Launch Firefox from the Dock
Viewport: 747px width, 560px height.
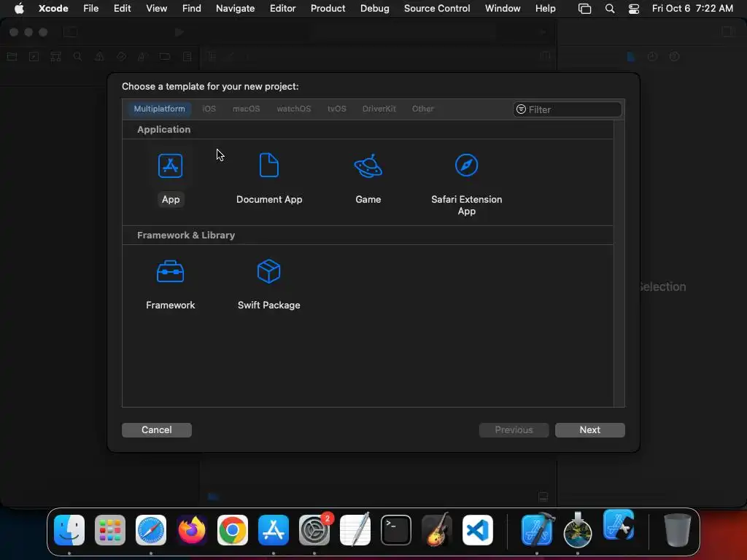(x=192, y=530)
